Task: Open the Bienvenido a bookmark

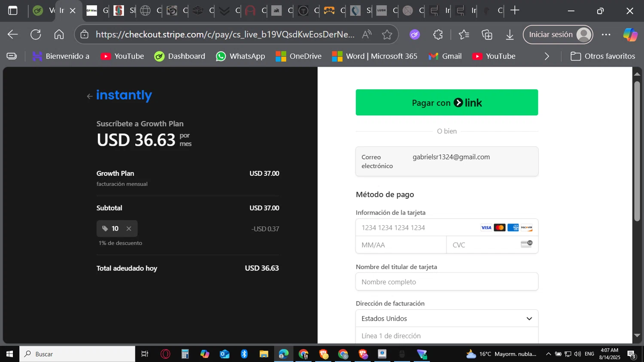Action: tap(61, 56)
